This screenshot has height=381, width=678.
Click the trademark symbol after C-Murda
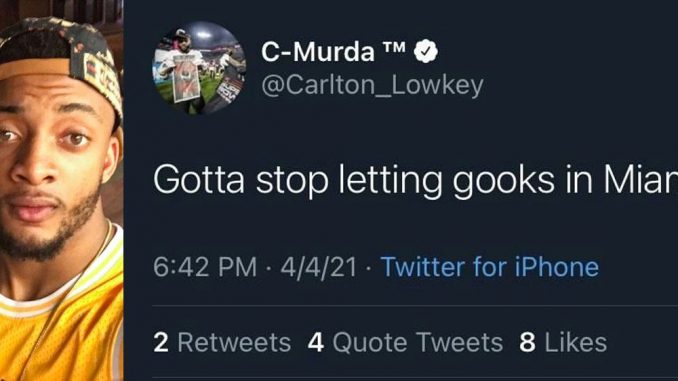(394, 47)
